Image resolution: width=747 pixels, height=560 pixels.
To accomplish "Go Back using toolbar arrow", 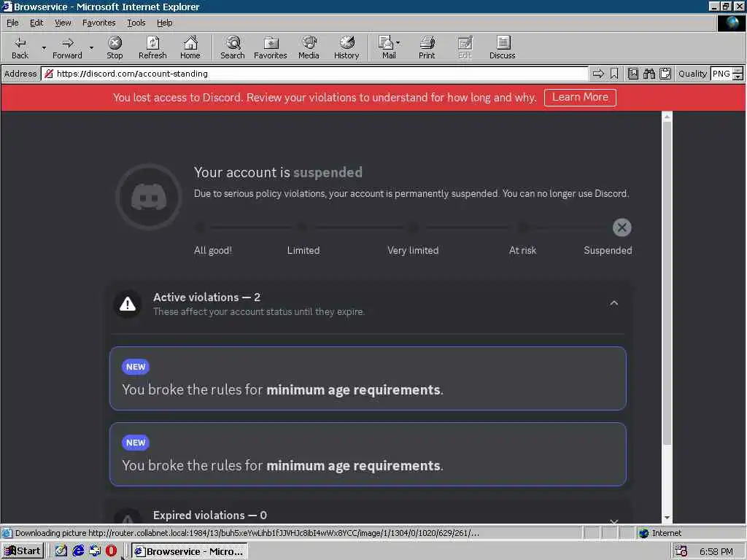I will click(20, 47).
